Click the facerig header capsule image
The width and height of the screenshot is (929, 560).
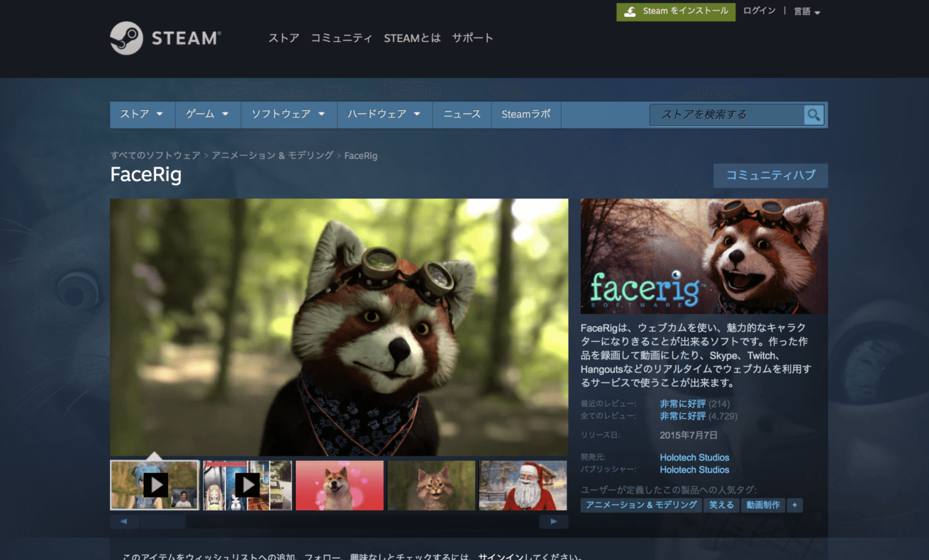[x=704, y=256]
